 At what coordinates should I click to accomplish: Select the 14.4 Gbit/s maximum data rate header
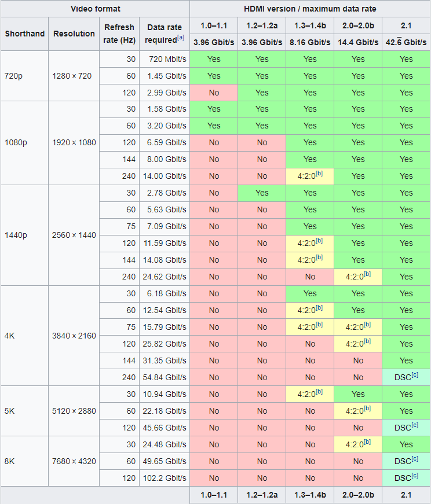pos(358,42)
